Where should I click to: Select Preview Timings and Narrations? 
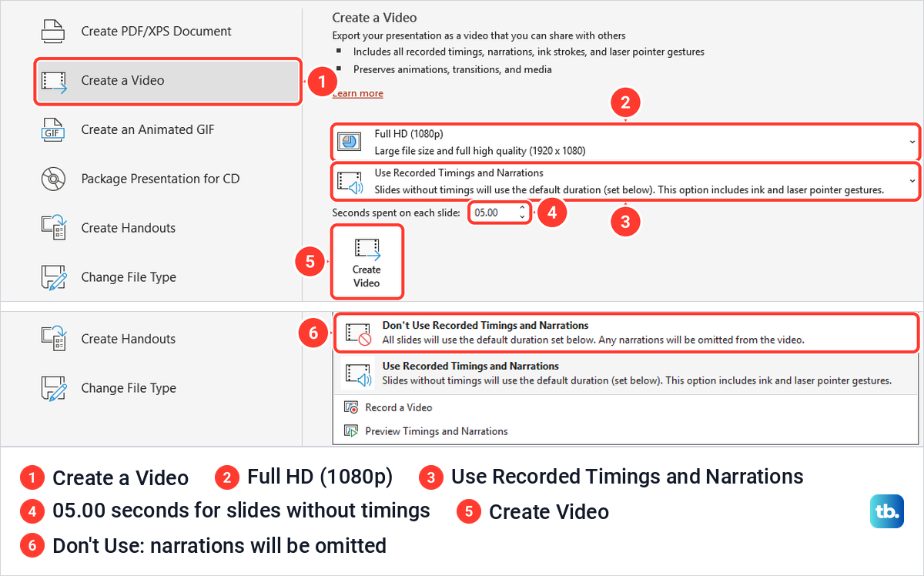[x=436, y=431]
